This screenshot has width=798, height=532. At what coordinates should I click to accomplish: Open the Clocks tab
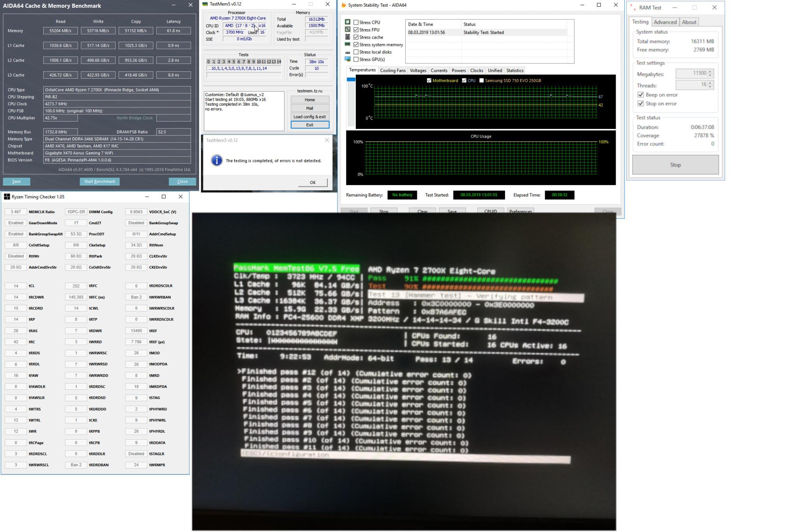coord(477,71)
